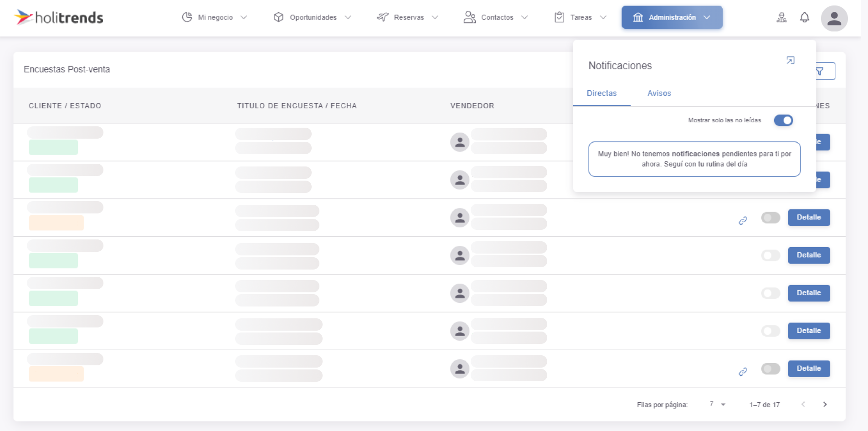Open Detalle for the fifth row
The image size is (868, 431).
click(x=809, y=293)
